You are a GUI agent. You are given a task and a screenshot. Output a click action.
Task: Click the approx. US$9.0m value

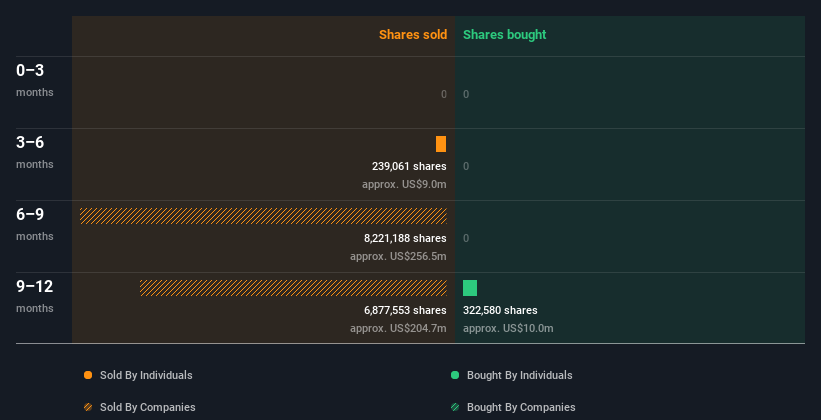404,184
